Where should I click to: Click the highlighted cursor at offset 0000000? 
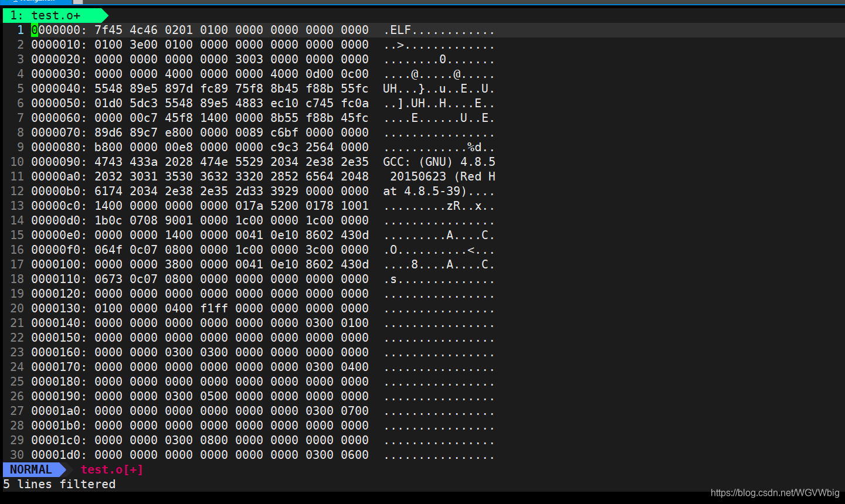[35, 30]
